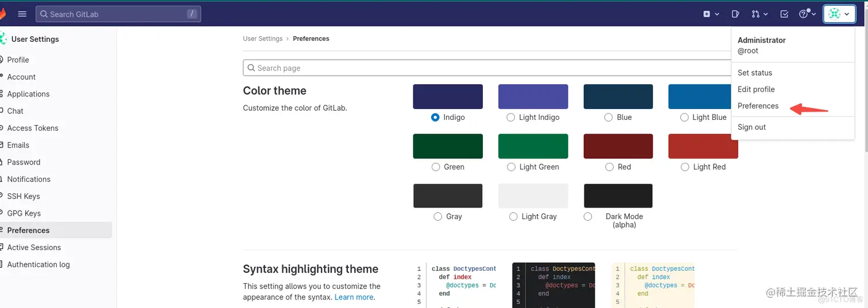Screen dimensions: 868x308
Task: Click the Help question mark icon
Action: point(804,14)
